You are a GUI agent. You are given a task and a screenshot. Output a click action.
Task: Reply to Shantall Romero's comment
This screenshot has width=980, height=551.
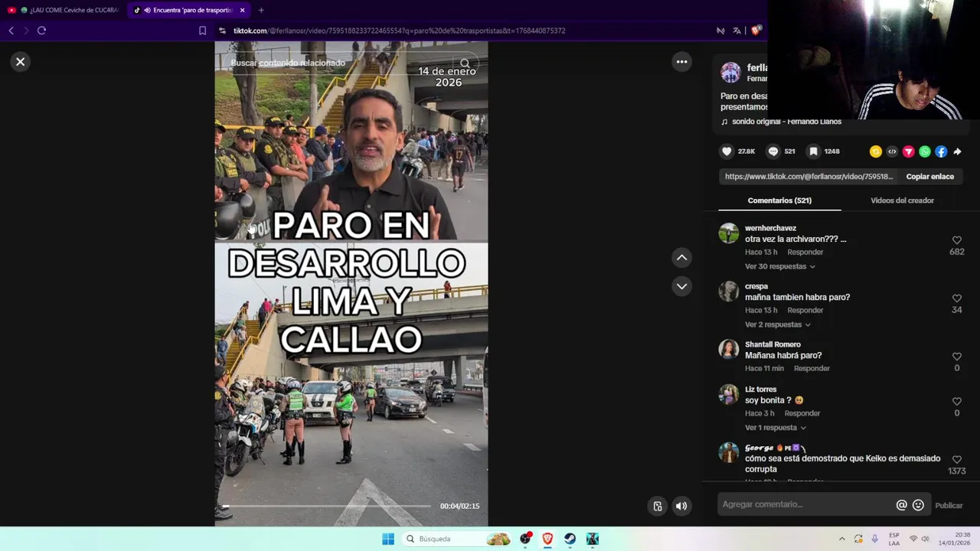coord(812,368)
